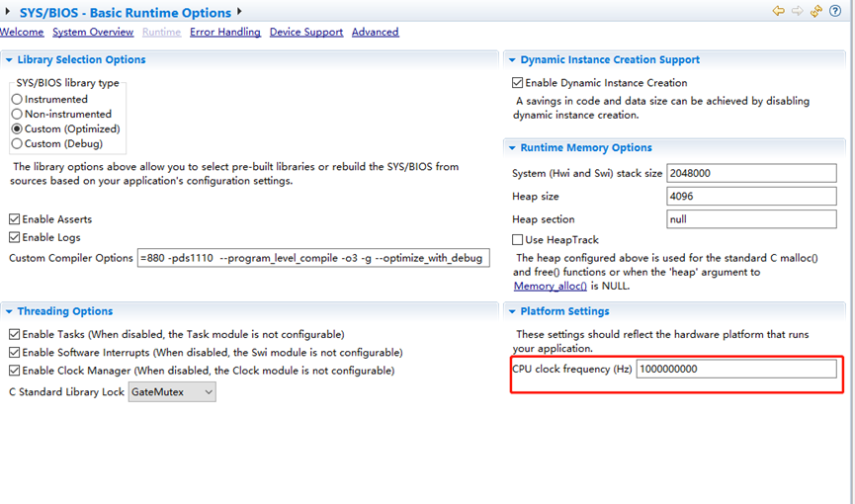Click the arrow right of Basic Runtime Options title
Viewport: 855px width, 504px height.
239,12
